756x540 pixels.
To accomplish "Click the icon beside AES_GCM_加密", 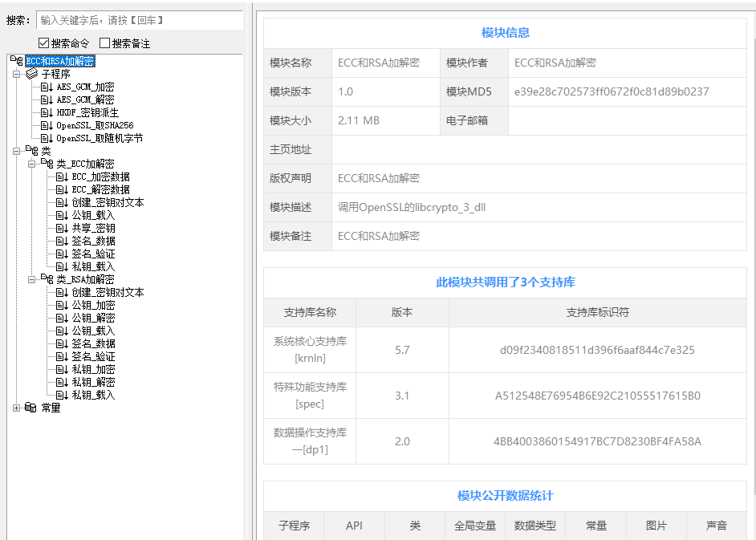I will click(x=47, y=87).
